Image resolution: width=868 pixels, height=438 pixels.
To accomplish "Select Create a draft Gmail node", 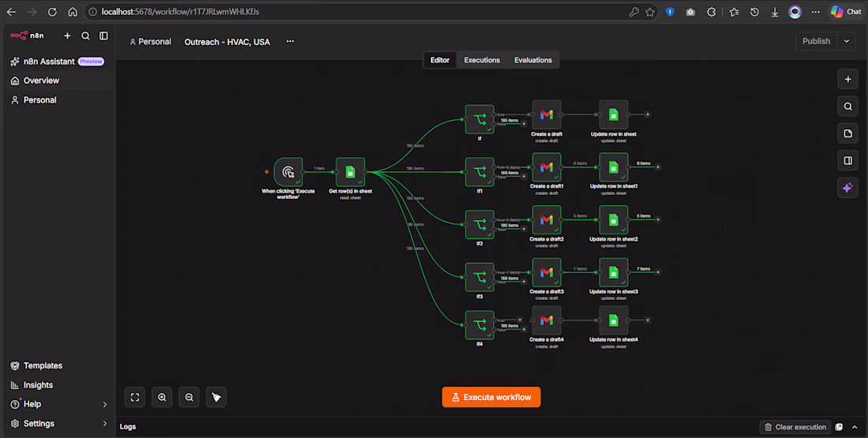I will click(546, 114).
